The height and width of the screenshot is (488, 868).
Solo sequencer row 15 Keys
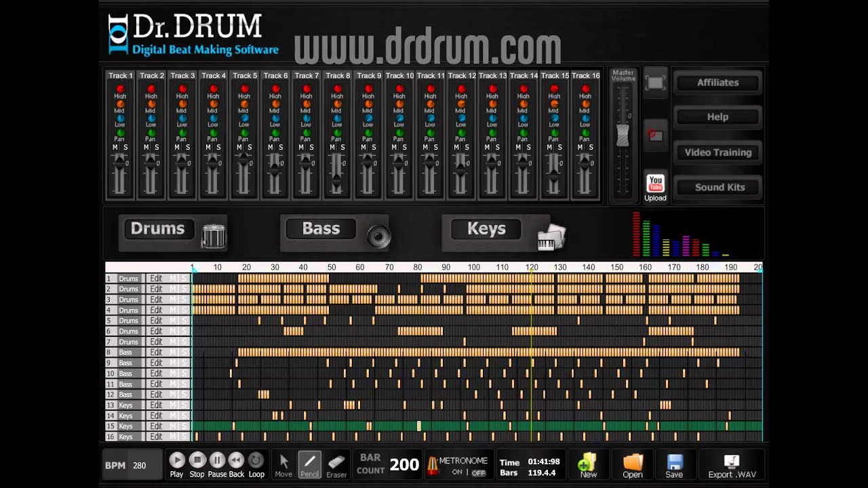coord(183,426)
